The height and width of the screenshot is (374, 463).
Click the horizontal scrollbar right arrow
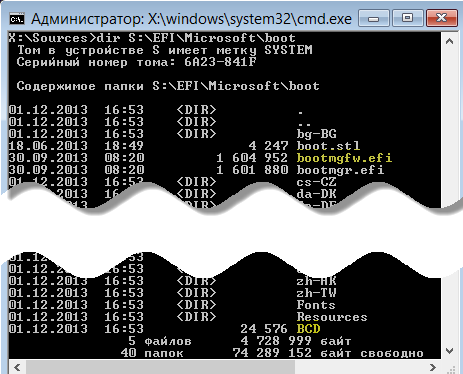tap(433, 367)
